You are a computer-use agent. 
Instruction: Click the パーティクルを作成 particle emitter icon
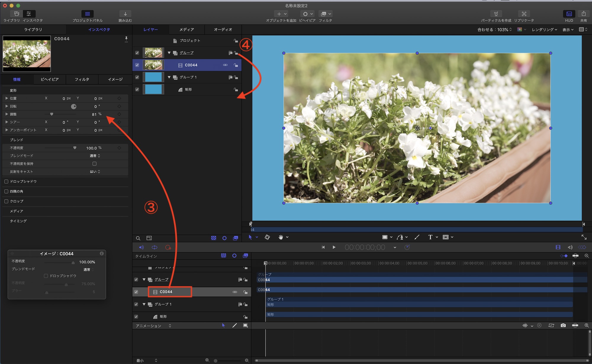[x=496, y=14]
